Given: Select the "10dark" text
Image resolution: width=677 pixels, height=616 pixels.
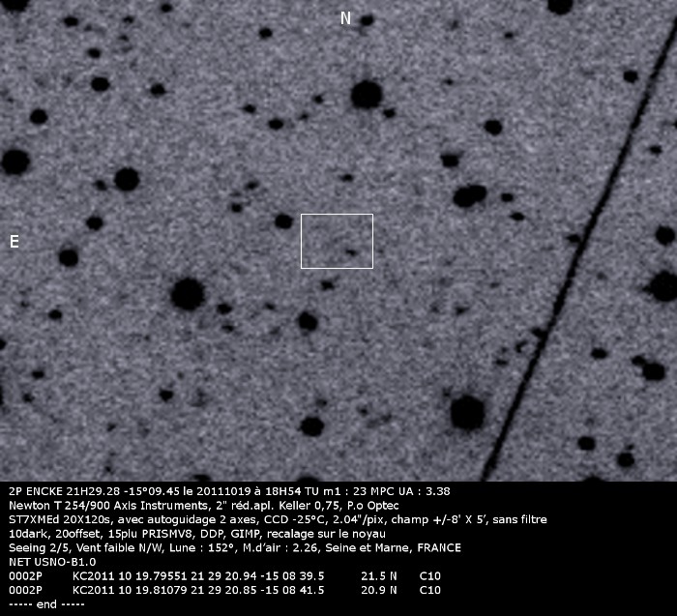Looking at the screenshot, I should coord(28,534).
